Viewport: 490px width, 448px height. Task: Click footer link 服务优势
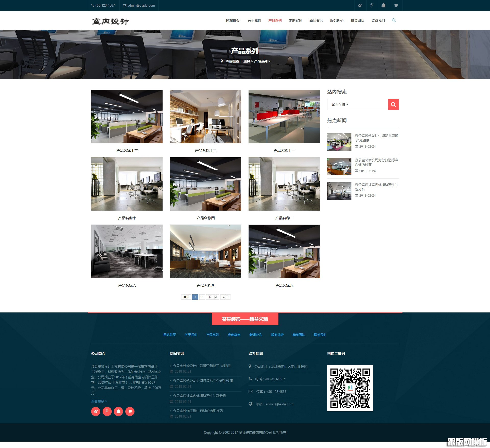tap(277, 335)
